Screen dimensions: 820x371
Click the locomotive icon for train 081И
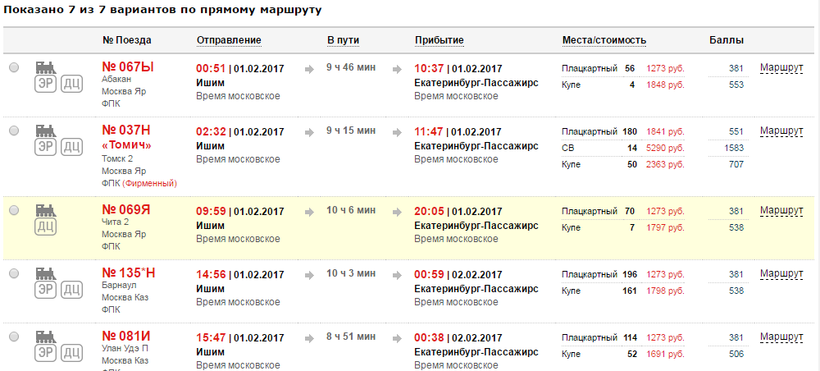click(46, 336)
